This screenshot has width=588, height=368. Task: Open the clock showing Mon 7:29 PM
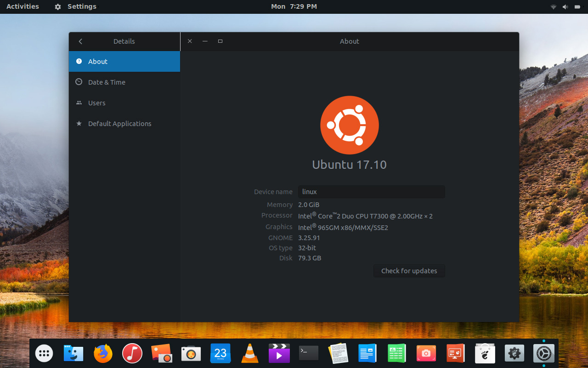point(294,6)
